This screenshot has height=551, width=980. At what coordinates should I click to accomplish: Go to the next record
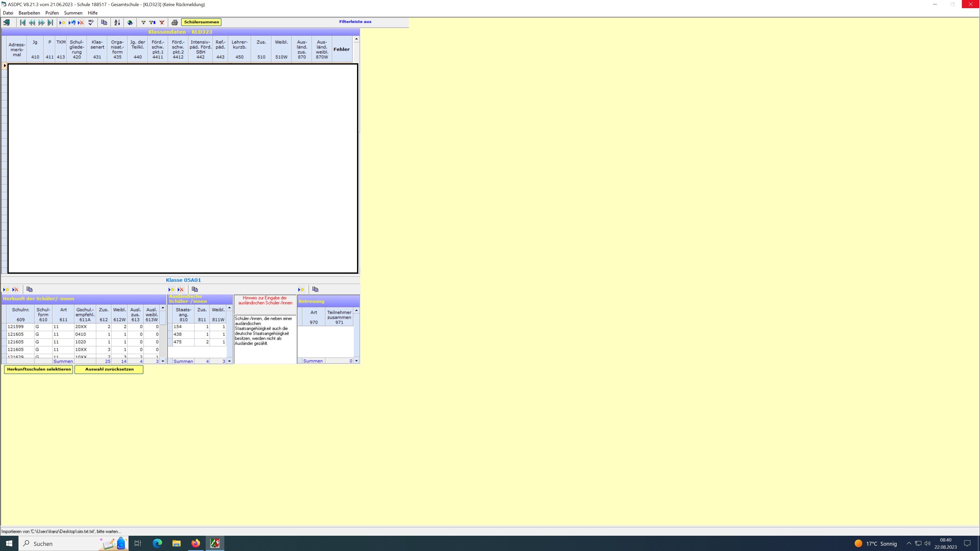pyautogui.click(x=41, y=22)
